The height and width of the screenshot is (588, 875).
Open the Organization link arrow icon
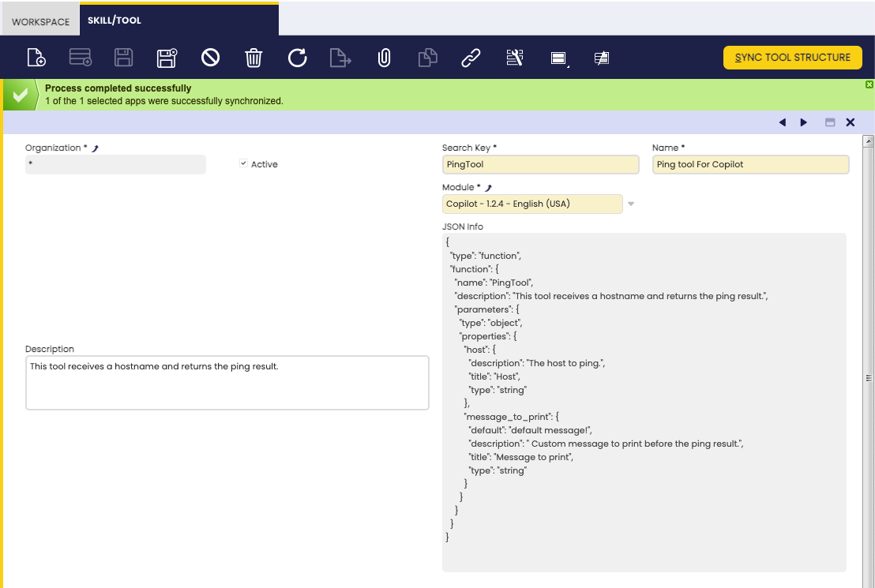click(96, 148)
